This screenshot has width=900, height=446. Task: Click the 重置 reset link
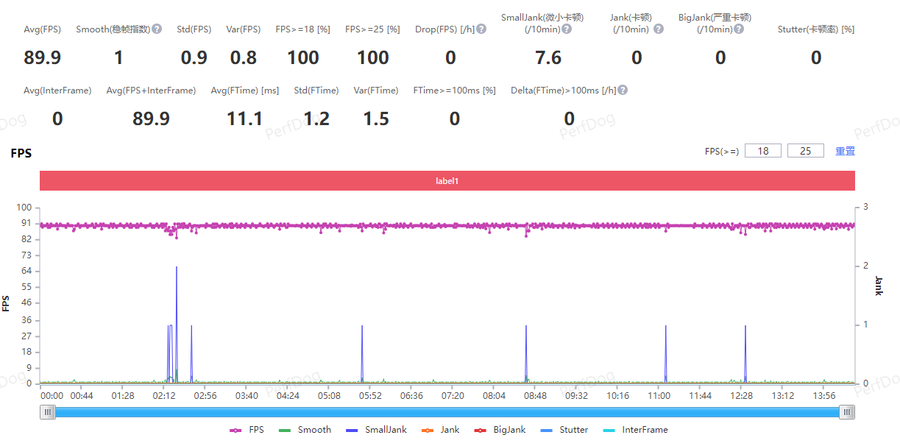tap(845, 151)
